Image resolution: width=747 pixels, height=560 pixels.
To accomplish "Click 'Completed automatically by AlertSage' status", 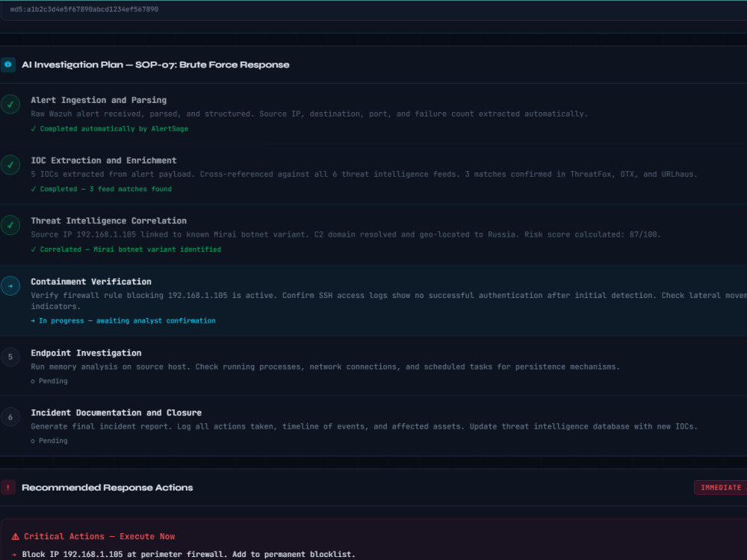I will click(110, 128).
